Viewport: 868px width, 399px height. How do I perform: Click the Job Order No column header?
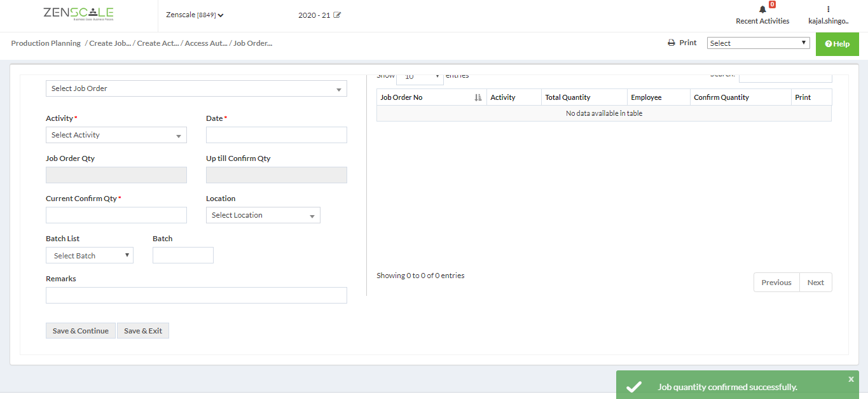[x=432, y=97]
